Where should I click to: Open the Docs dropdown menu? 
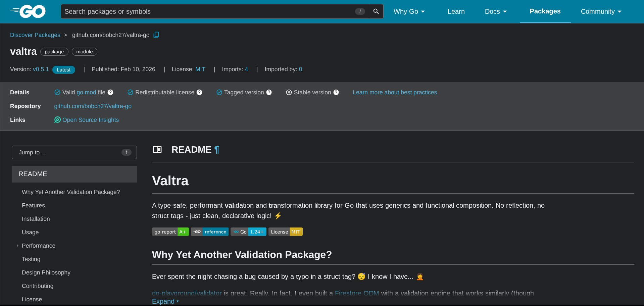coord(495,11)
